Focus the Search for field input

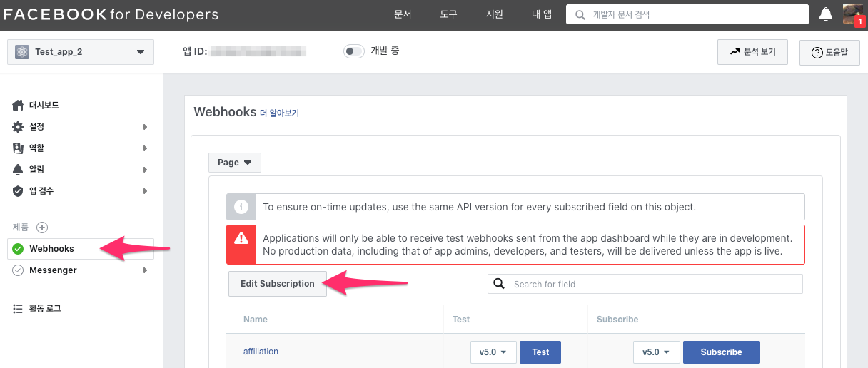click(645, 284)
